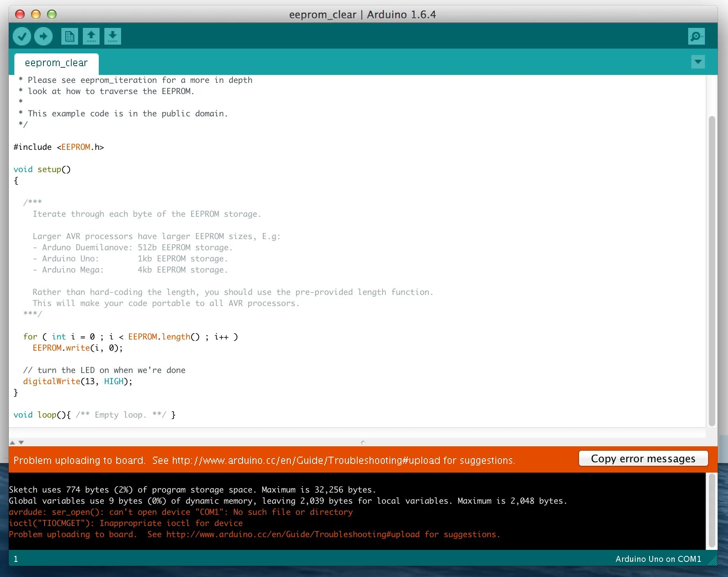This screenshot has width=728, height=577.
Task: Click the '#include <EEPROM.h>' line
Action: coord(59,147)
